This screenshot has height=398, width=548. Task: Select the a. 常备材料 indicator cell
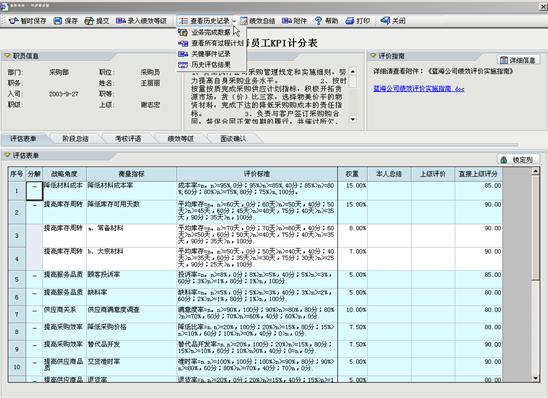tap(131, 236)
